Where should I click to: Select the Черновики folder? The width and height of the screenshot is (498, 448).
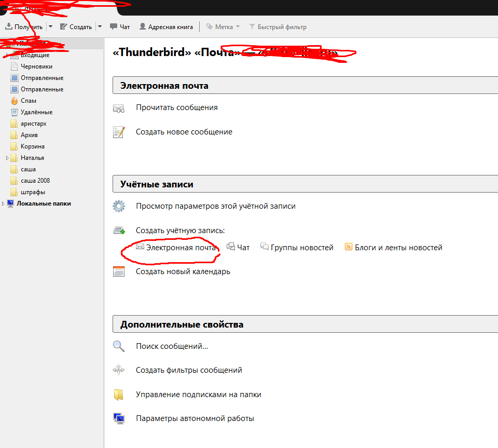36,66
